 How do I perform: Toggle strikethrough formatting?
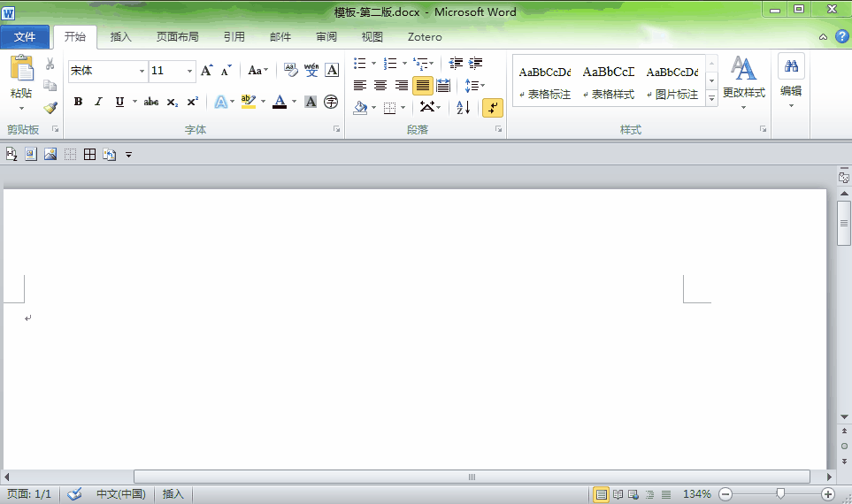click(x=151, y=102)
